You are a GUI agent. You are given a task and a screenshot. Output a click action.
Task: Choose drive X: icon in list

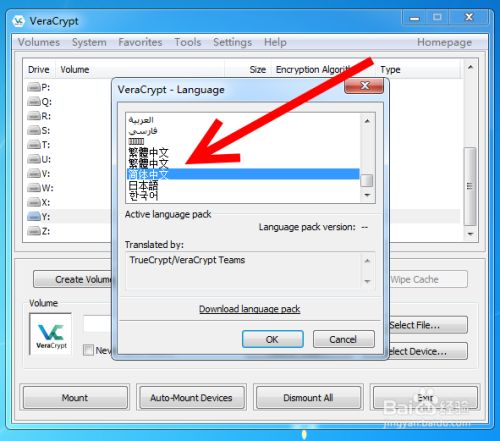coord(34,202)
